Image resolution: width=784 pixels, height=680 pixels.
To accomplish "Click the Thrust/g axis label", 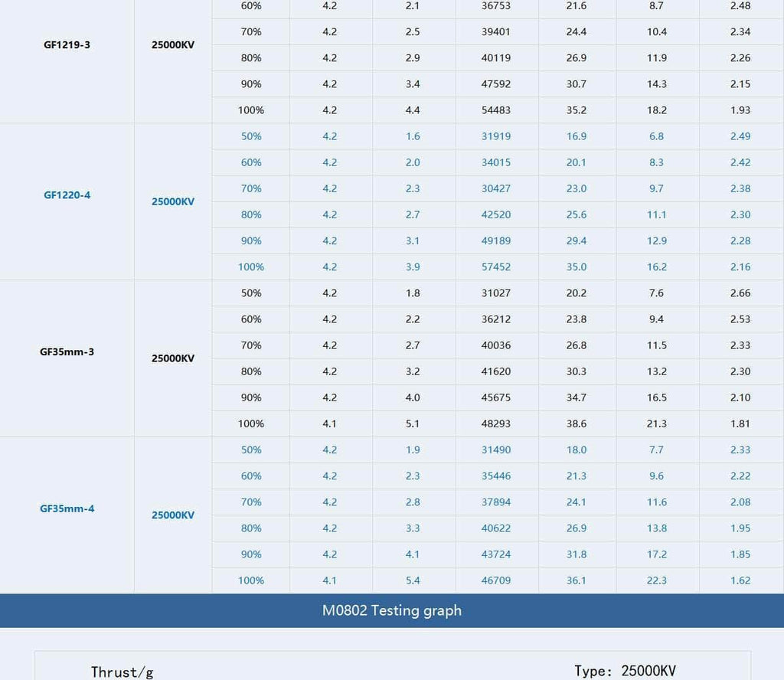I will (122, 672).
